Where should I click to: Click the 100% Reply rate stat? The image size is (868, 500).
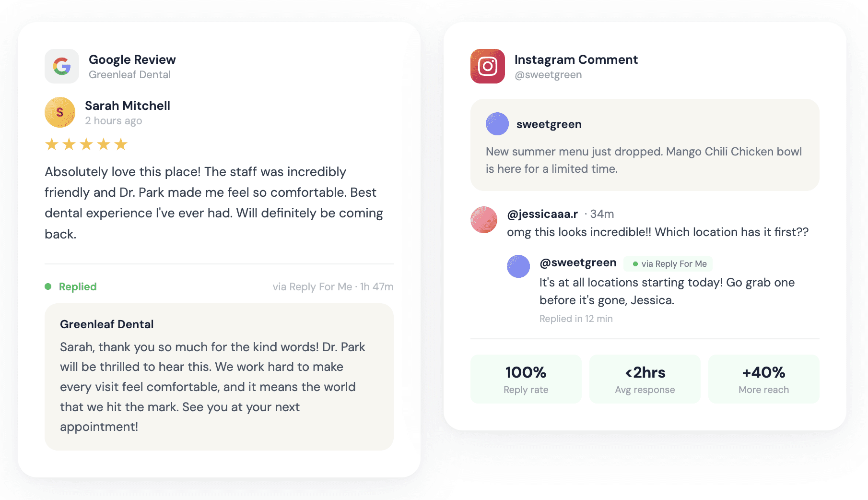pos(526,379)
